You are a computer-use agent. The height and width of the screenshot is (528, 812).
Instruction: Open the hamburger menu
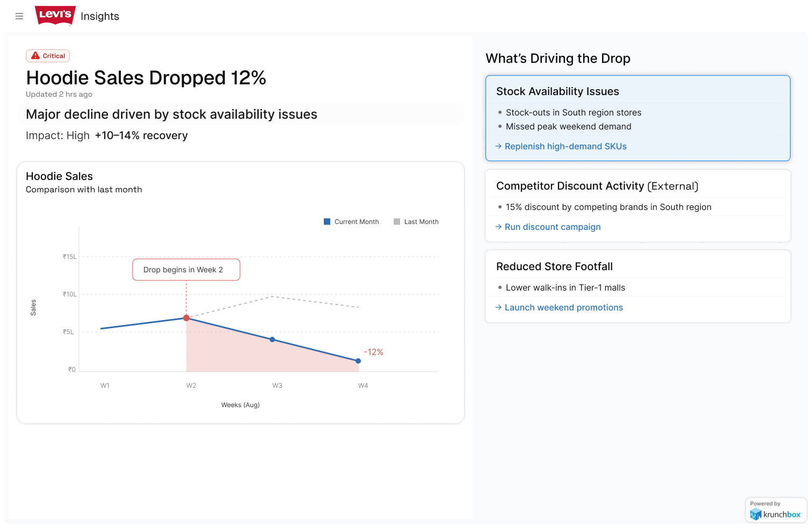coord(19,16)
